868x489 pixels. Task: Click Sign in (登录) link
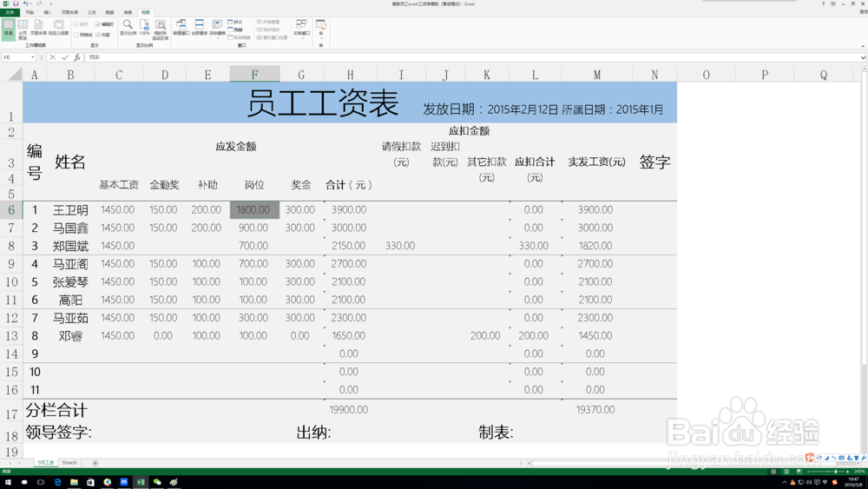[863, 12]
